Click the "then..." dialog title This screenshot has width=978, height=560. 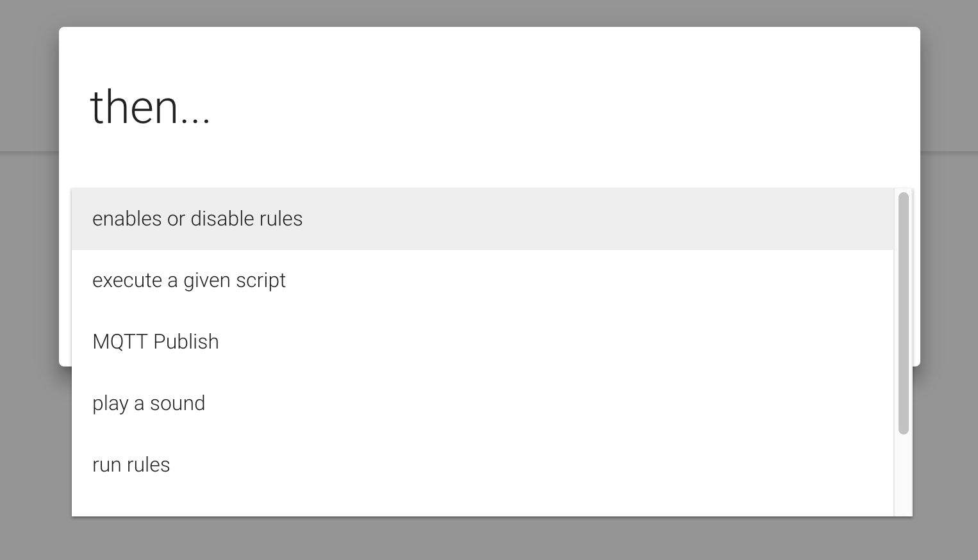[x=151, y=107]
